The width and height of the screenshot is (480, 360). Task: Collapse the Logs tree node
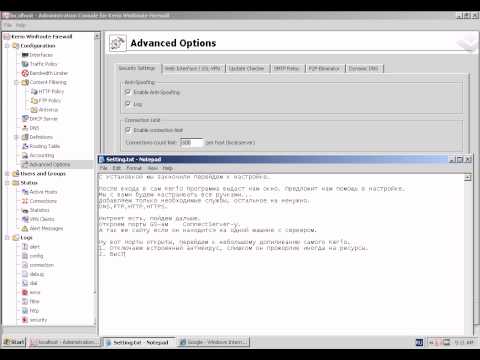[7, 237]
